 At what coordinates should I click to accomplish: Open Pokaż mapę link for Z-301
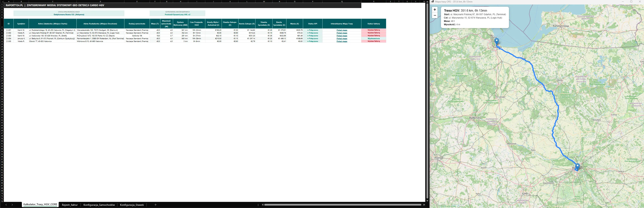pyautogui.click(x=342, y=30)
